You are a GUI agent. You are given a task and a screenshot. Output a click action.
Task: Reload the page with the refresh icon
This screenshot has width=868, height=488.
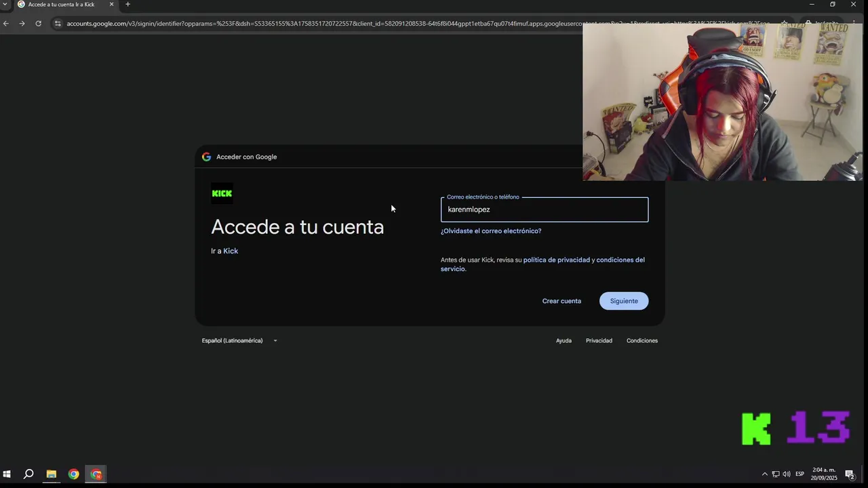(x=38, y=23)
